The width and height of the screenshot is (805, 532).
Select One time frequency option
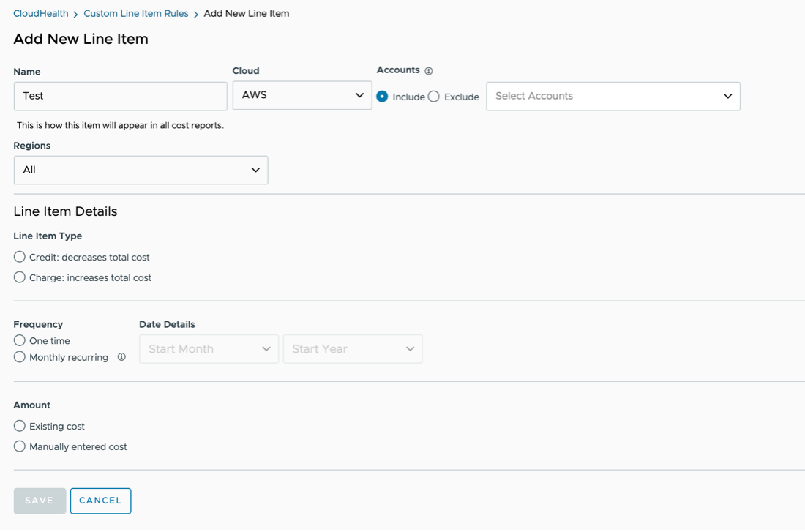click(20, 340)
